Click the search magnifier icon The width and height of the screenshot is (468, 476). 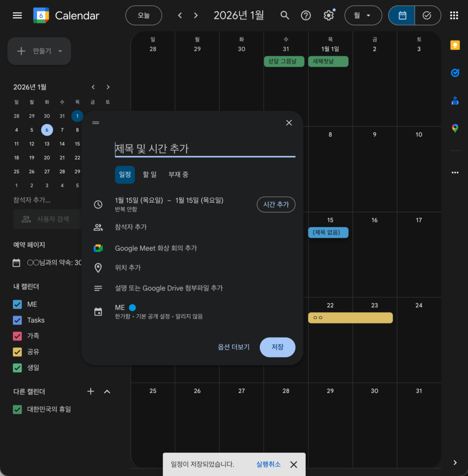(285, 15)
